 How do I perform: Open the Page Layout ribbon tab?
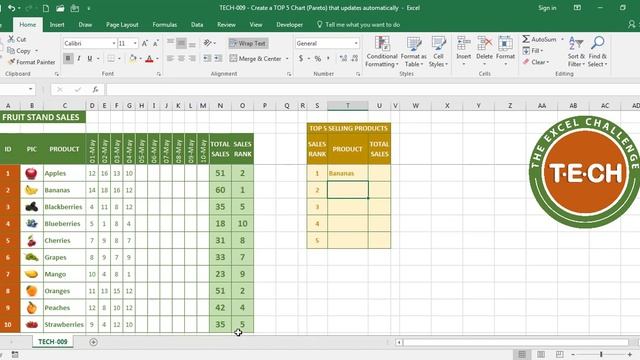click(x=122, y=25)
